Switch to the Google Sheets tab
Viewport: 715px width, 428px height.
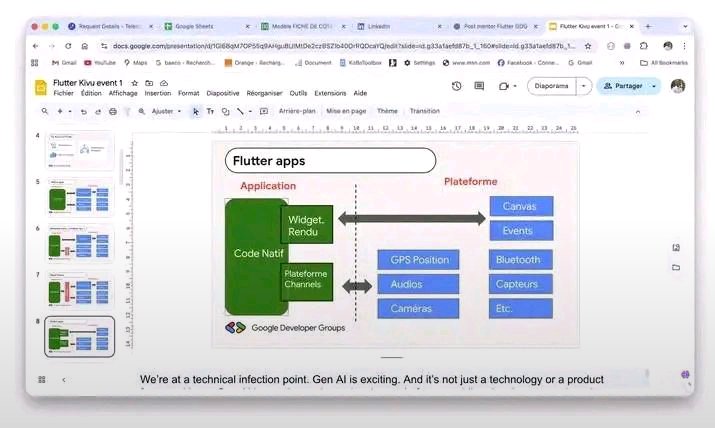coord(207,26)
